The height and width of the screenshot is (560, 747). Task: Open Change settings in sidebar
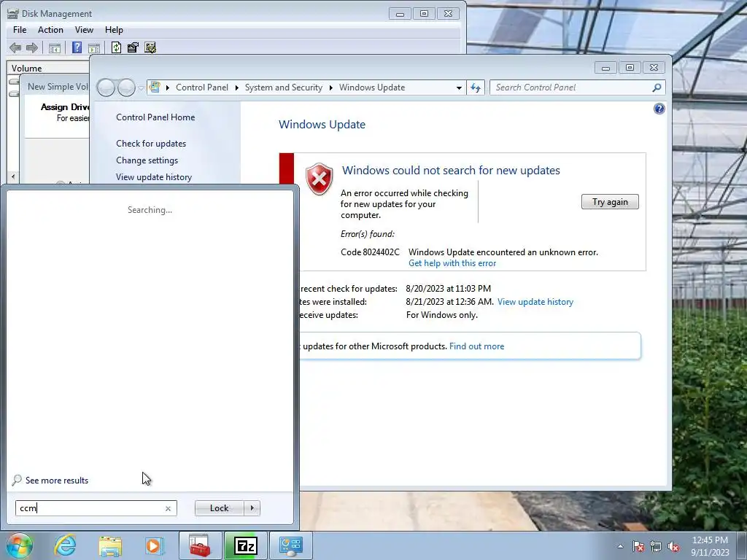pyautogui.click(x=147, y=160)
